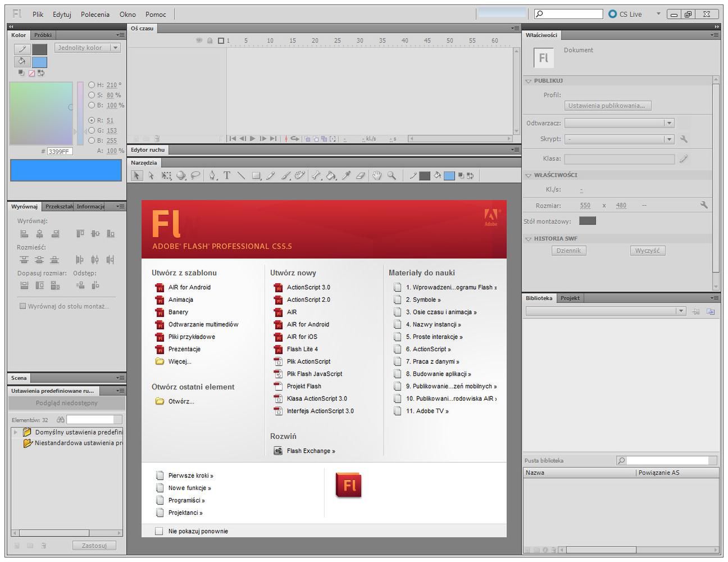
Task: Check the Nie pokazuj ponownie box
Action: (x=159, y=531)
